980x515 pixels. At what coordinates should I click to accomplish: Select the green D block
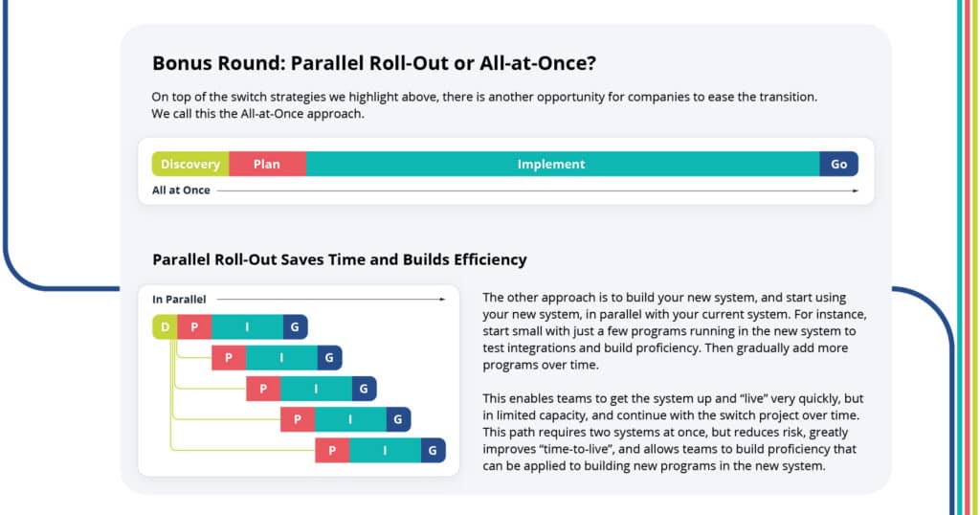165,327
